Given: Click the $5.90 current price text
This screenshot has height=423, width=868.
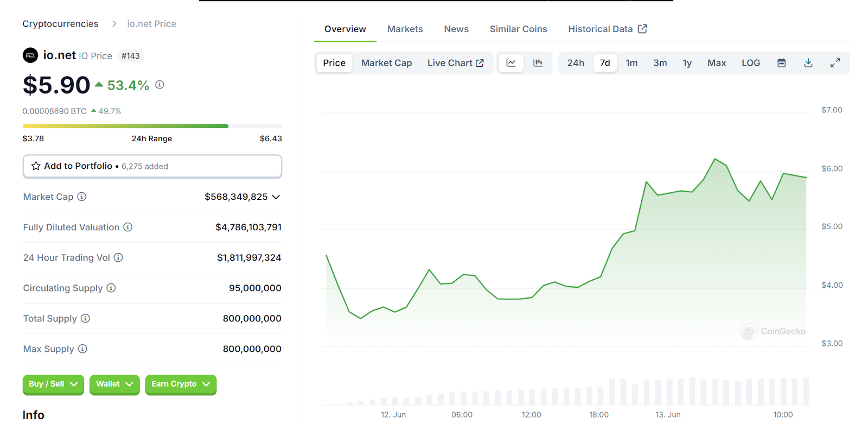Looking at the screenshot, I should 56,85.
